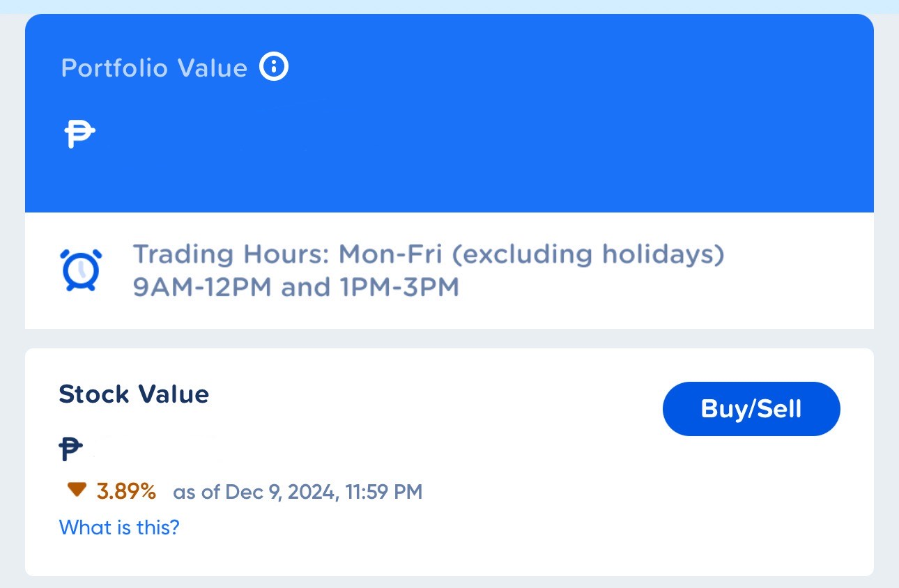Select the dark peso sign under Stock Value

pyautogui.click(x=71, y=449)
